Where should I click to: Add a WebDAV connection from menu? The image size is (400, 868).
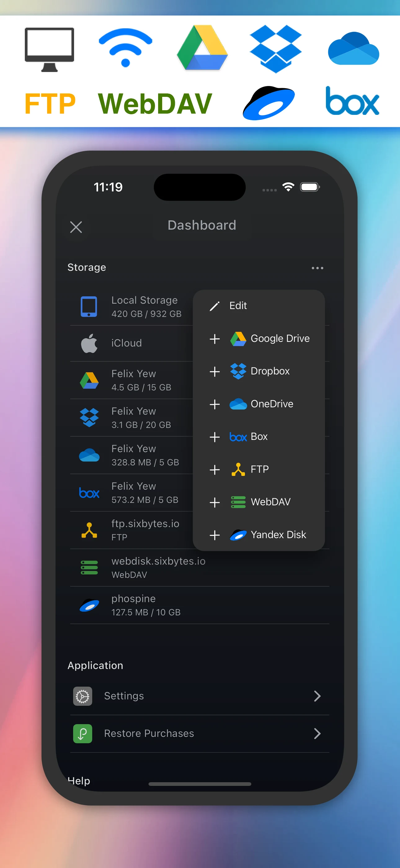[x=259, y=502]
